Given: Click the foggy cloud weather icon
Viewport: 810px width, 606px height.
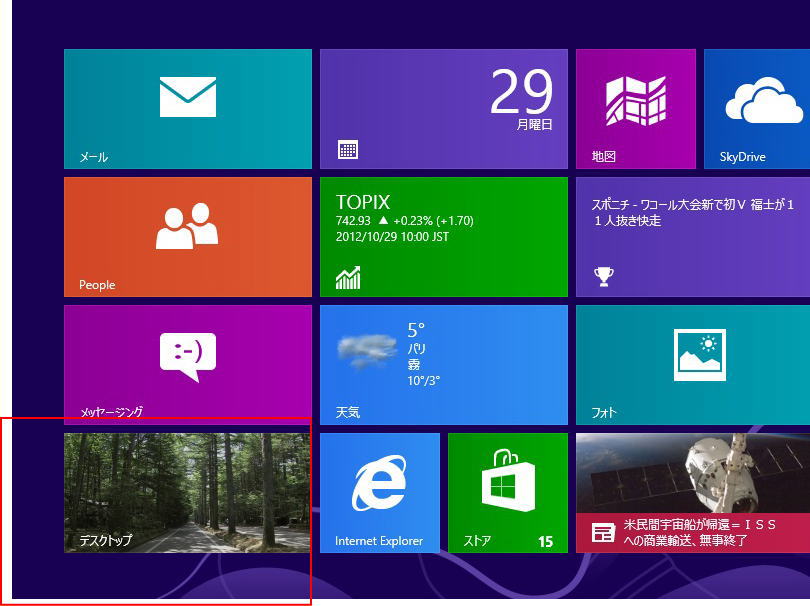Looking at the screenshot, I should (x=366, y=351).
